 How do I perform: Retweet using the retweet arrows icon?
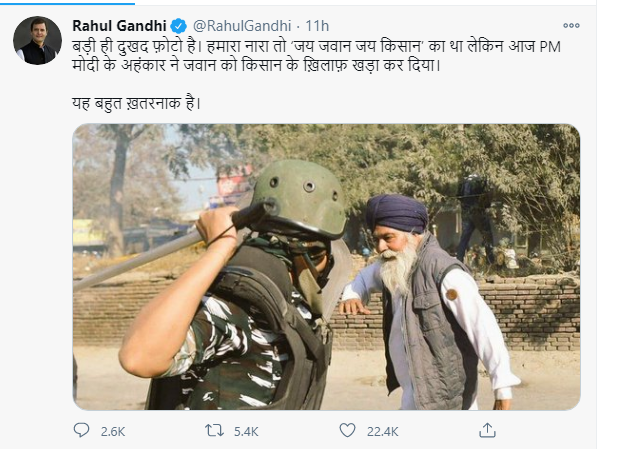(213, 430)
